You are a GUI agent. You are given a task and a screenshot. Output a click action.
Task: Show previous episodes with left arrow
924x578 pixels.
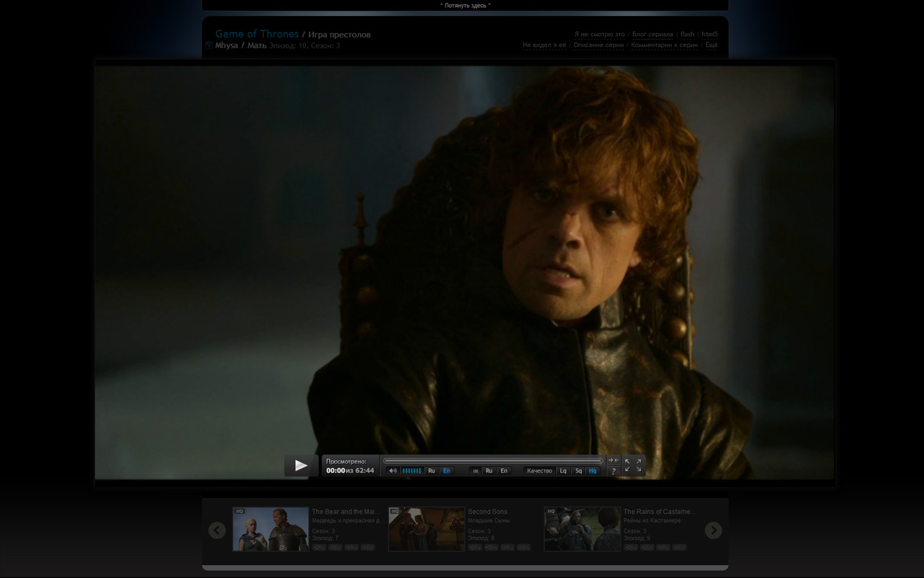point(217,530)
